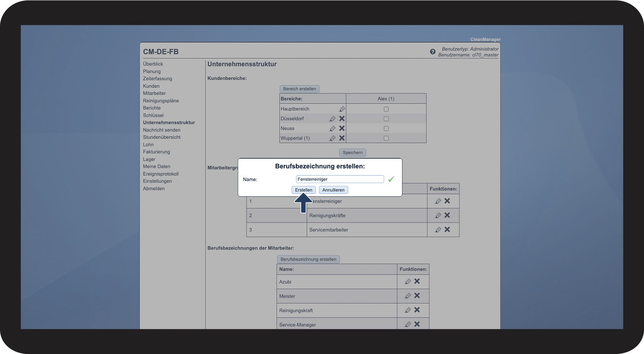Delete the Meister job title
The height and width of the screenshot is (354, 644).
(417, 296)
